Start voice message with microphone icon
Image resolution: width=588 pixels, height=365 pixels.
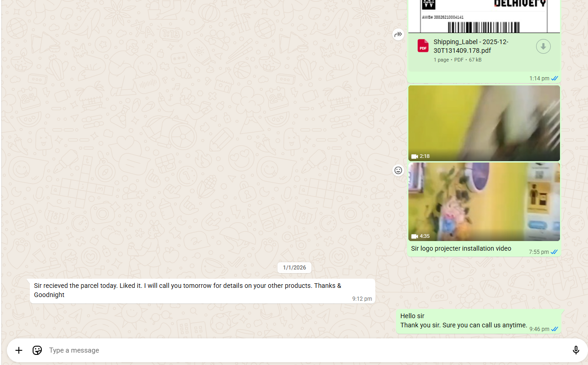click(x=576, y=350)
